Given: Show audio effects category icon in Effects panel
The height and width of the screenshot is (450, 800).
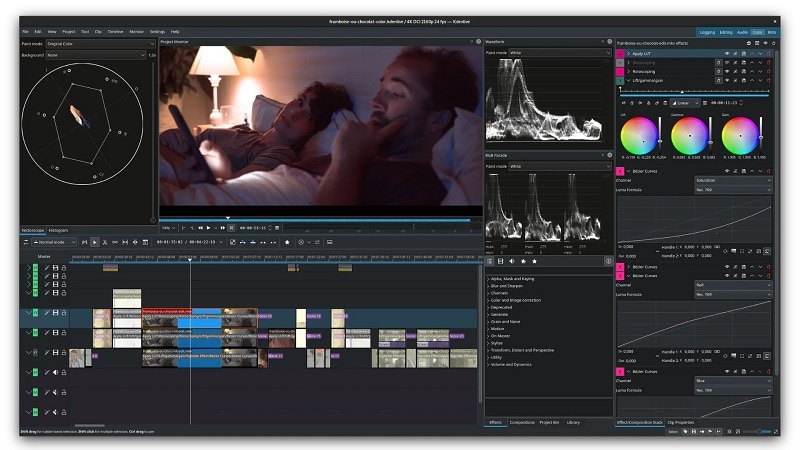Looking at the screenshot, I should [512, 261].
